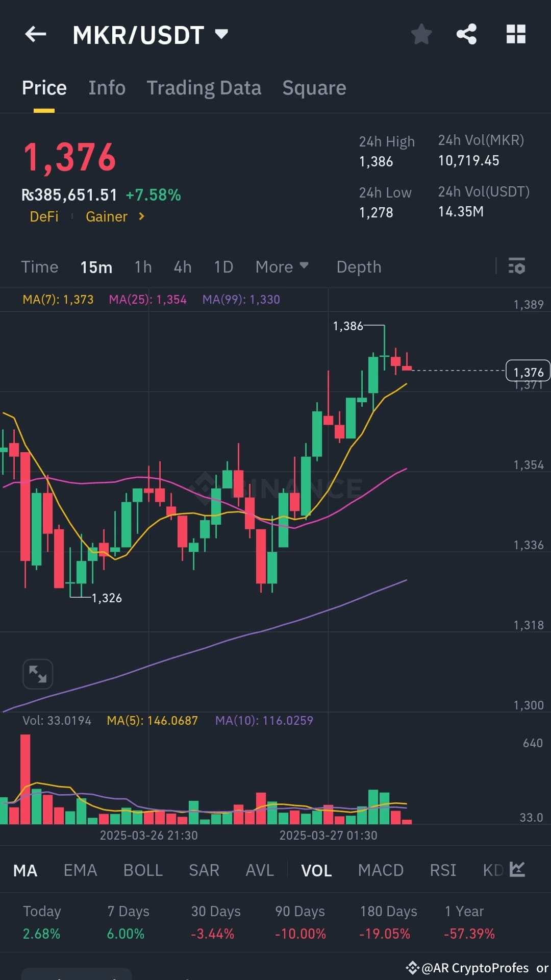Viewport: 551px width, 980px height.
Task: Select the EMA indicator option
Action: pyautogui.click(x=80, y=870)
